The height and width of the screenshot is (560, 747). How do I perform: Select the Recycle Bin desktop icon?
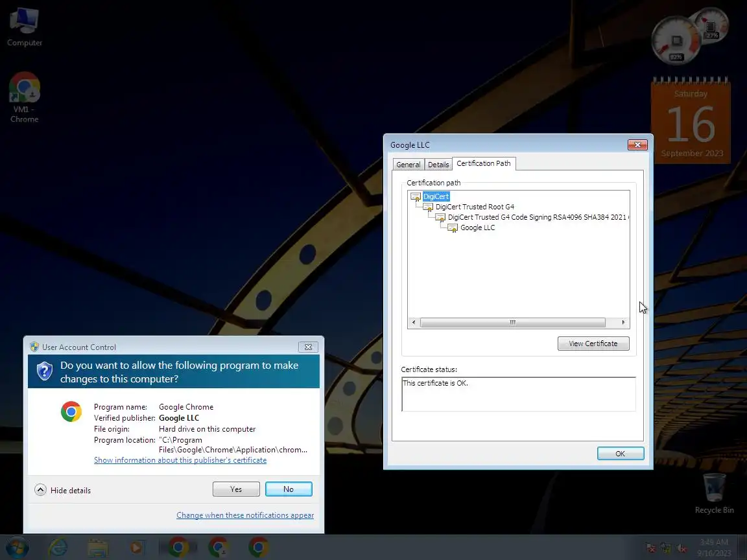pos(714,493)
